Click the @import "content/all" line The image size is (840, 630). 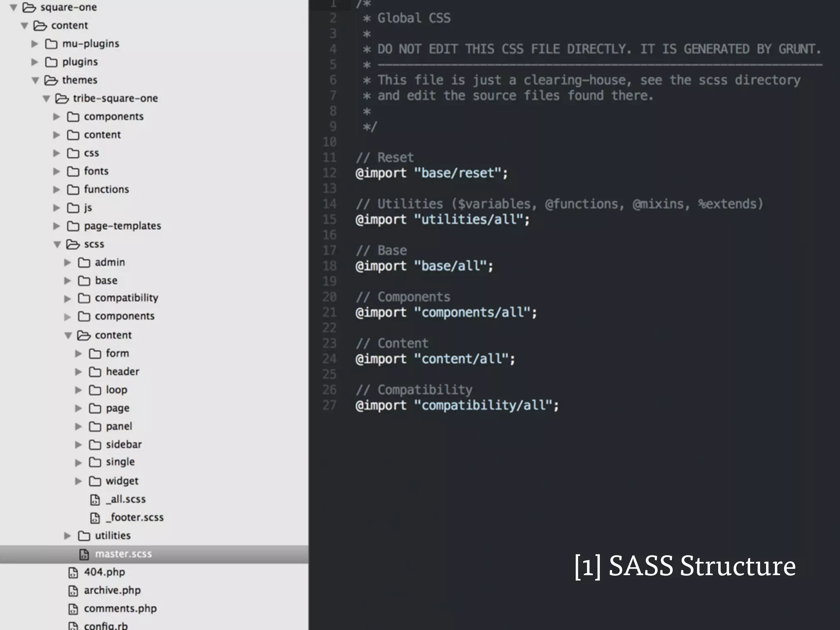435,359
